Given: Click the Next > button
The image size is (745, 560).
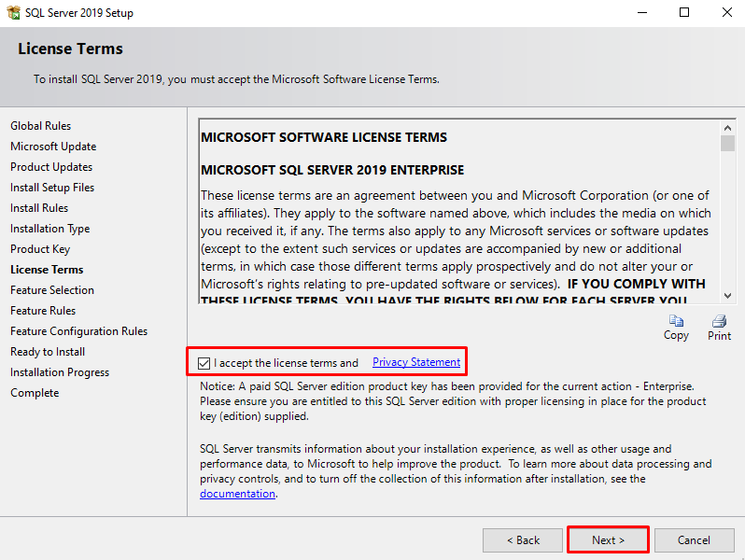Looking at the screenshot, I should 608,540.
